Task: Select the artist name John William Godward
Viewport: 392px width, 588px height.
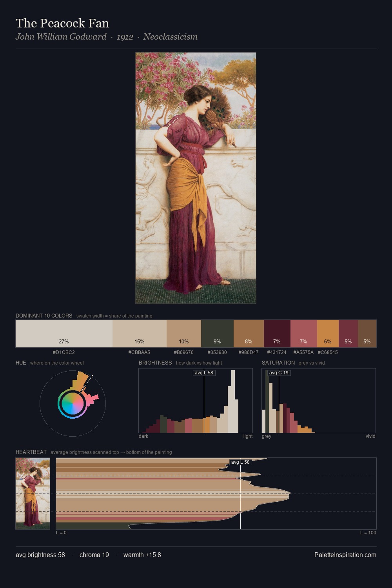Action: point(61,37)
